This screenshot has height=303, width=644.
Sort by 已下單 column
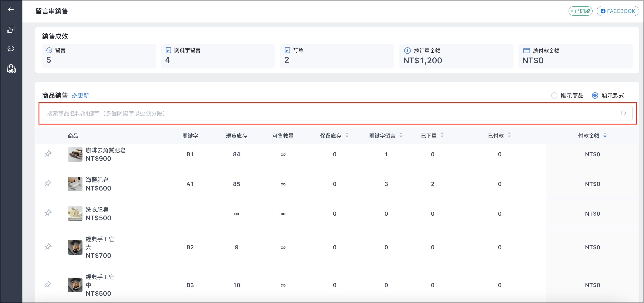point(442,135)
